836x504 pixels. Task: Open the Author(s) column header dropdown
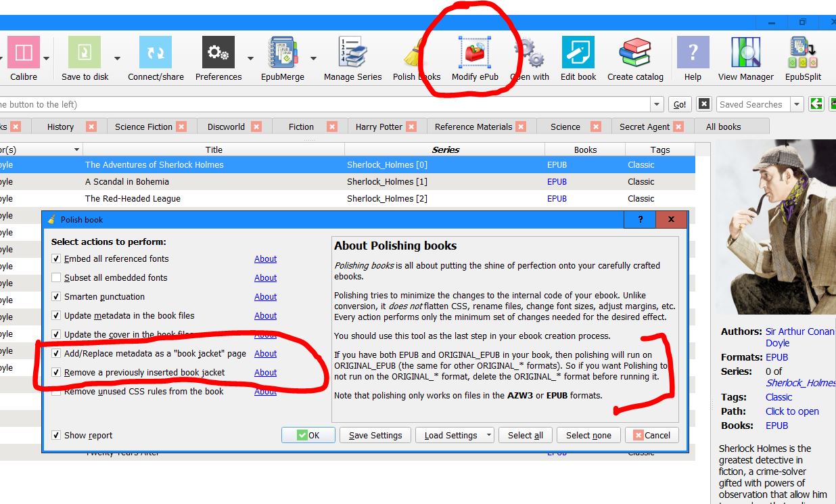[76, 150]
